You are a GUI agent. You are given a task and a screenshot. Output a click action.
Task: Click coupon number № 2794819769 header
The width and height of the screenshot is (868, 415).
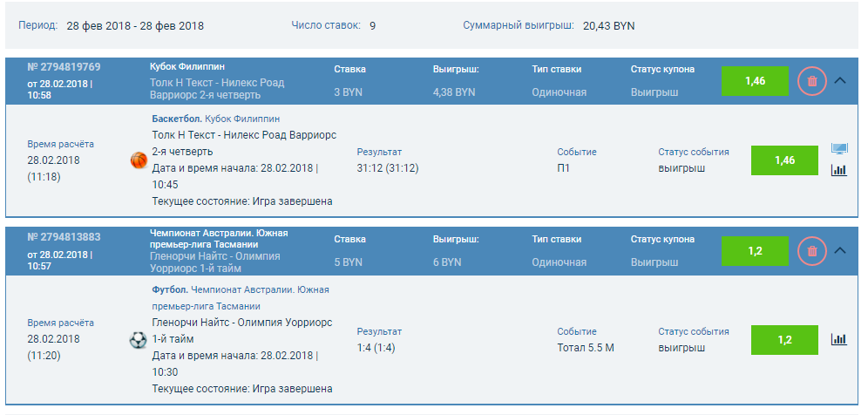pyautogui.click(x=64, y=68)
